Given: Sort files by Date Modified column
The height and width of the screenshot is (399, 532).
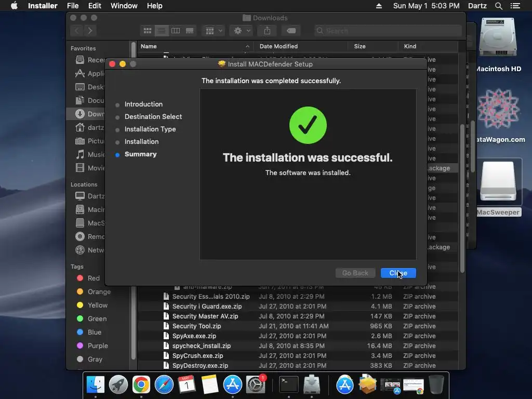Looking at the screenshot, I should click(301, 46).
